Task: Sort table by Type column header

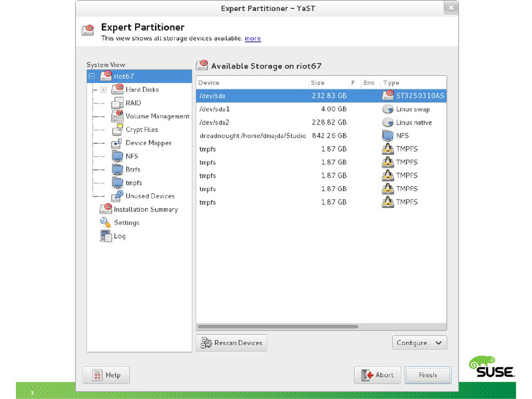Action: (413, 83)
